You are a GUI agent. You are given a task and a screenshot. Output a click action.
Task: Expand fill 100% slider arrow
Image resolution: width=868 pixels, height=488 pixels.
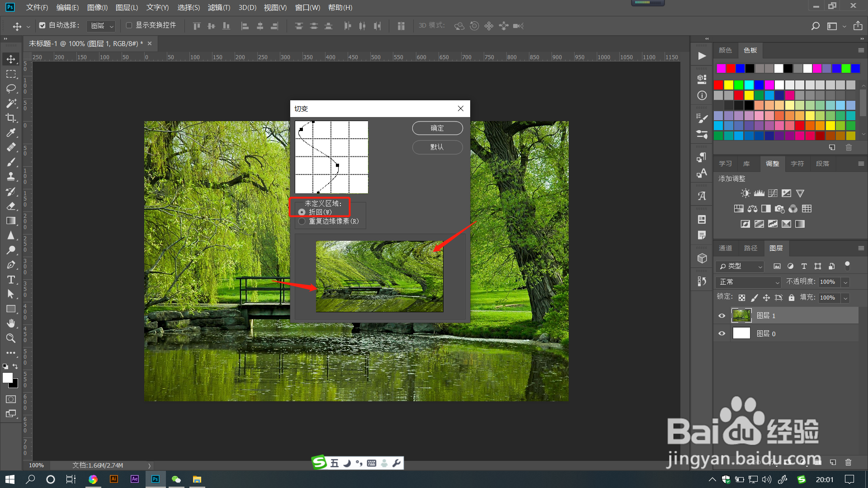tap(845, 298)
